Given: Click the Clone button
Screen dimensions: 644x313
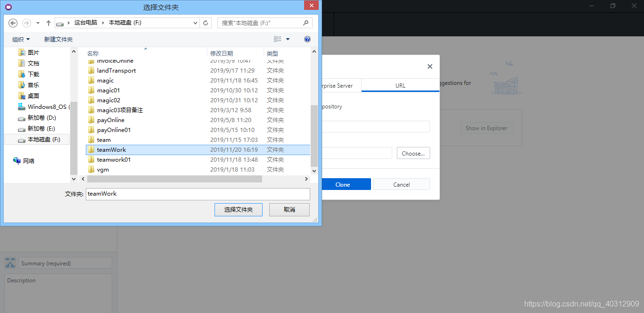Looking at the screenshot, I should 346,184.
